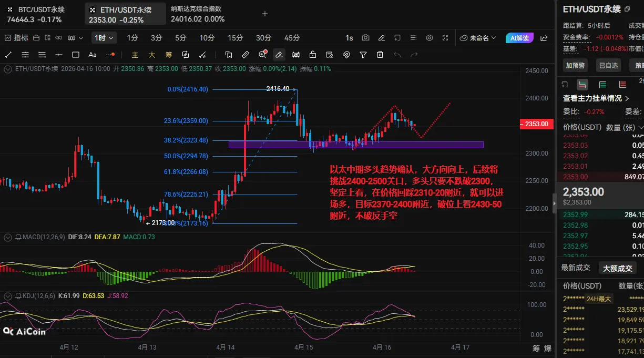Open the 指标 indicators panel

click(x=16, y=38)
